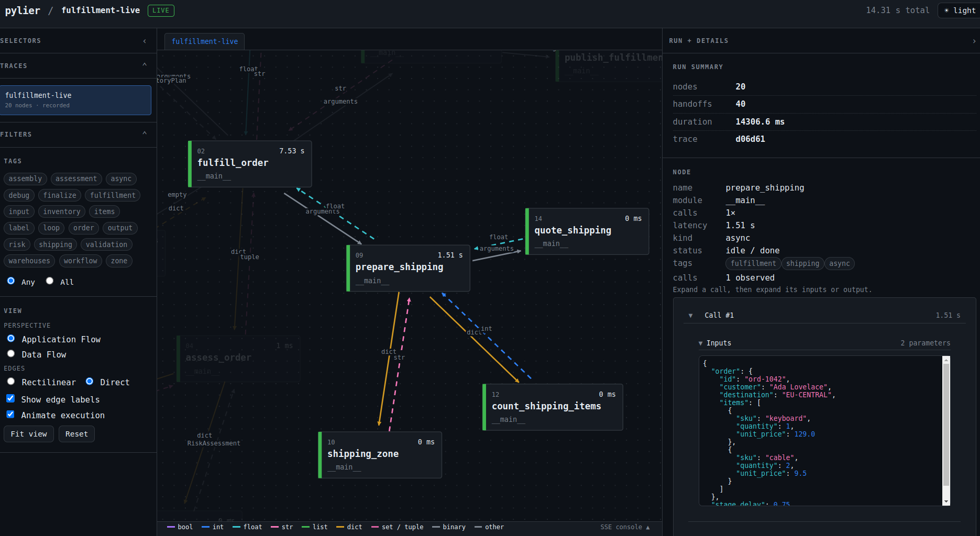
Task: Open the SSE console
Action: coord(625,527)
